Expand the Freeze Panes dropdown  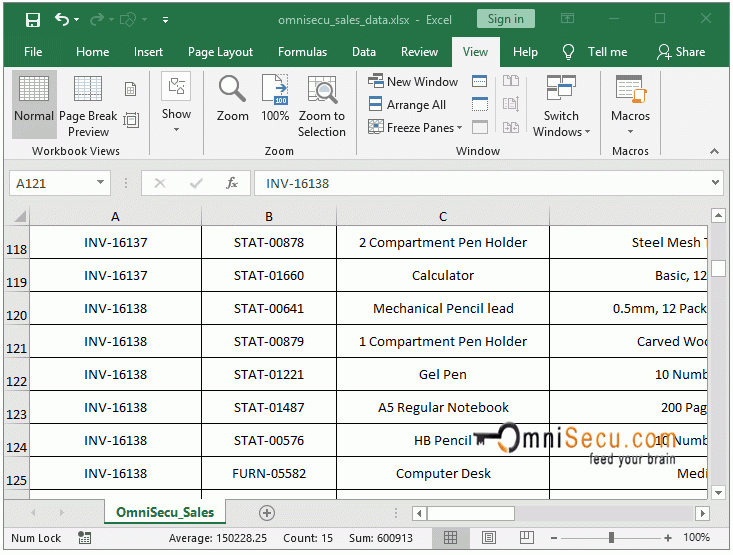[x=416, y=128]
